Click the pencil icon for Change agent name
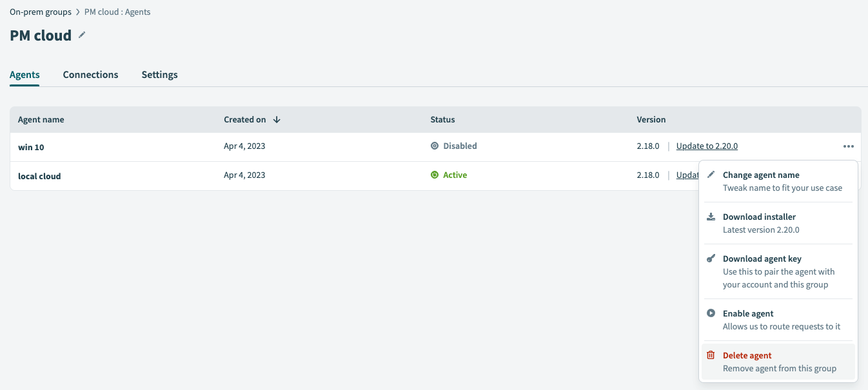Screen dimensions: 868x390 711,175
